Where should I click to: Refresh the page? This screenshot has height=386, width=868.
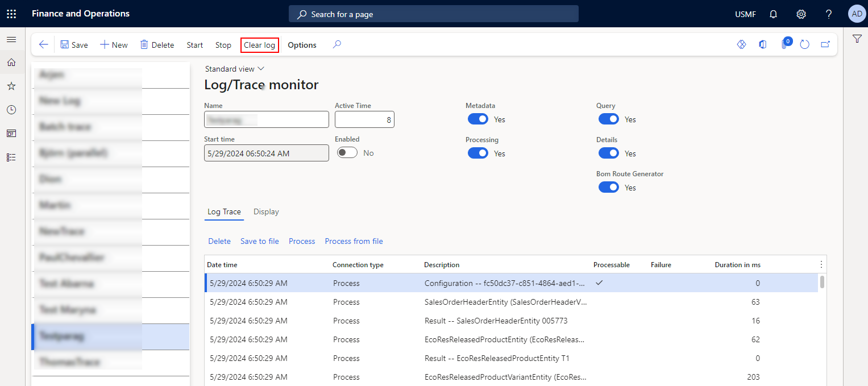804,44
